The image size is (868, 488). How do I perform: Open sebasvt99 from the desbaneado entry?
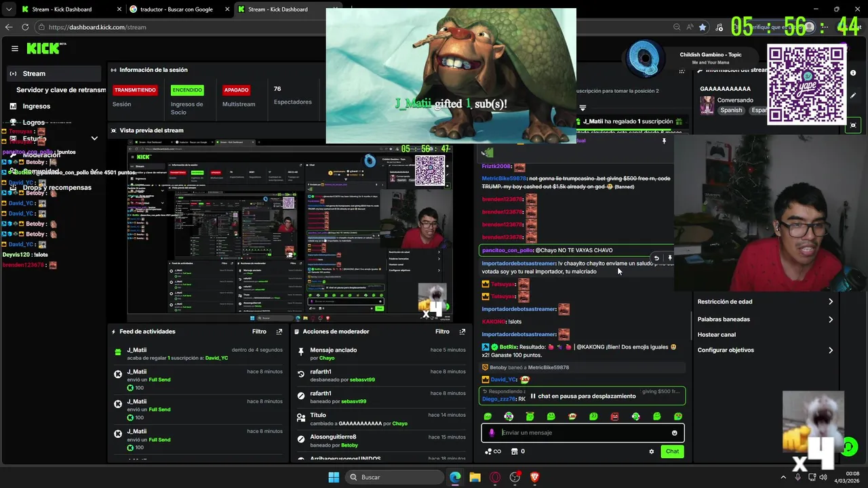(x=362, y=380)
